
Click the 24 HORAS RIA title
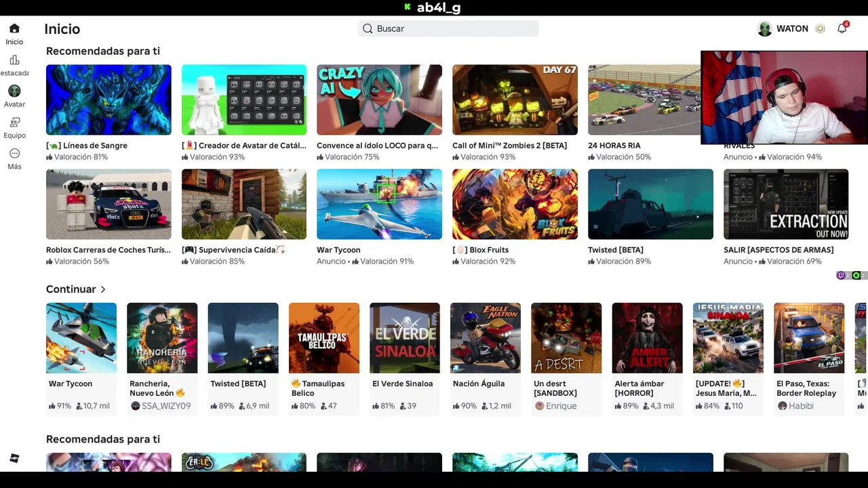point(614,146)
